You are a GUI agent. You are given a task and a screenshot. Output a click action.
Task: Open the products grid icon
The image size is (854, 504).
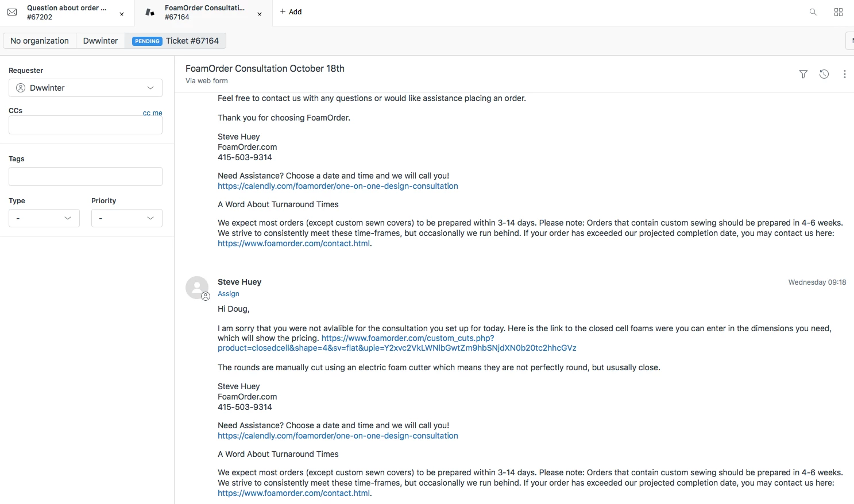pyautogui.click(x=838, y=12)
